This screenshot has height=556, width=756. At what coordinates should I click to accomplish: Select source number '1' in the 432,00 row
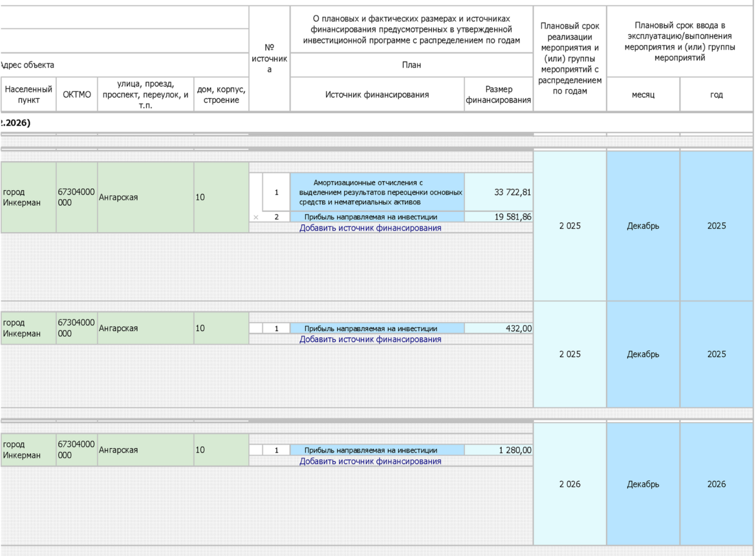point(276,328)
